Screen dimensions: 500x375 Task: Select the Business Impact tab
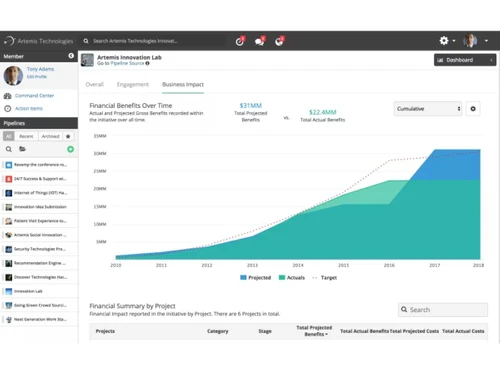(183, 84)
